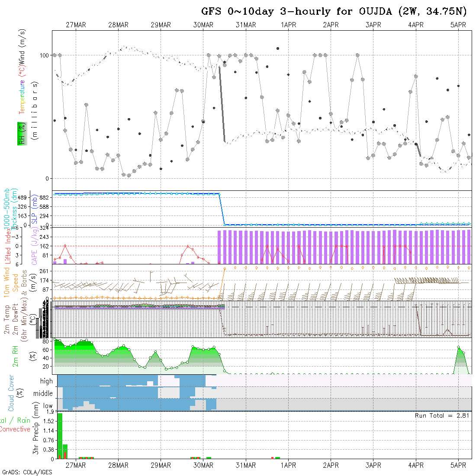Select the 'high' cloud cover row label
The height and width of the screenshot is (476, 476).
click(x=46, y=381)
